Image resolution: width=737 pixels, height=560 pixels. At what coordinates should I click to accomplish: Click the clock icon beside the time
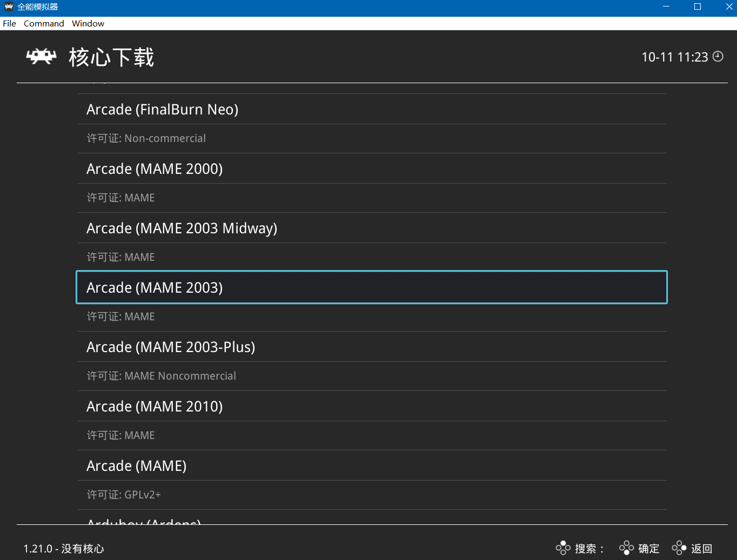pos(718,57)
